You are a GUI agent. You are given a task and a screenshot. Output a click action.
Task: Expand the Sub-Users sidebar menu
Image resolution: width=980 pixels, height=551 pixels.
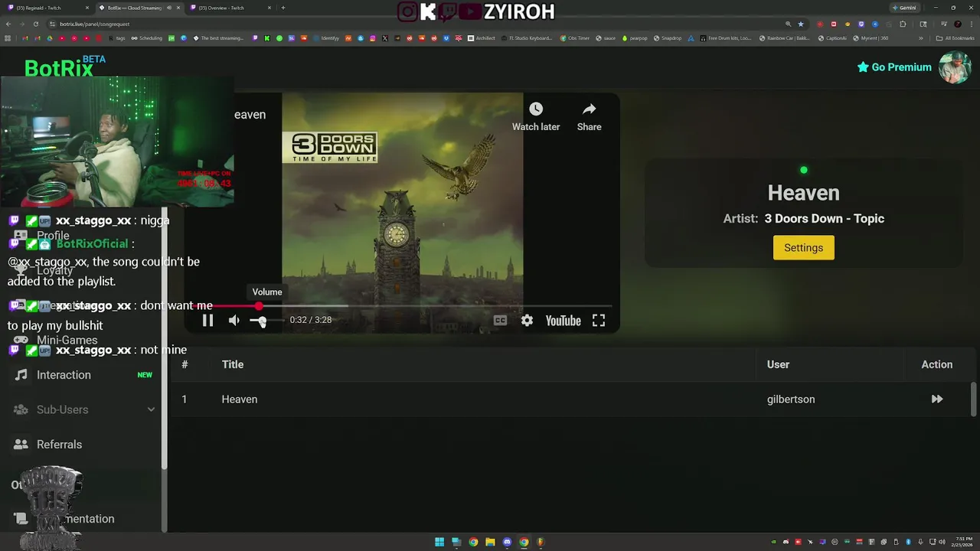click(x=84, y=409)
